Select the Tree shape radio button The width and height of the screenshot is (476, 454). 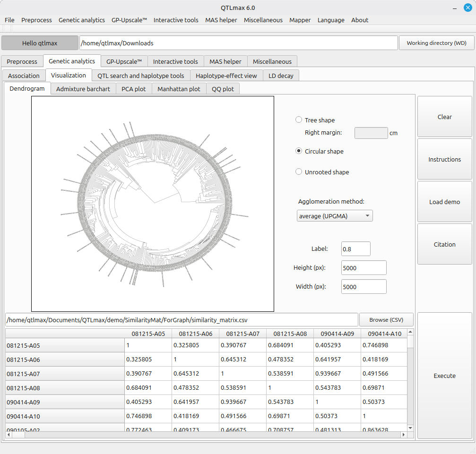pos(299,120)
